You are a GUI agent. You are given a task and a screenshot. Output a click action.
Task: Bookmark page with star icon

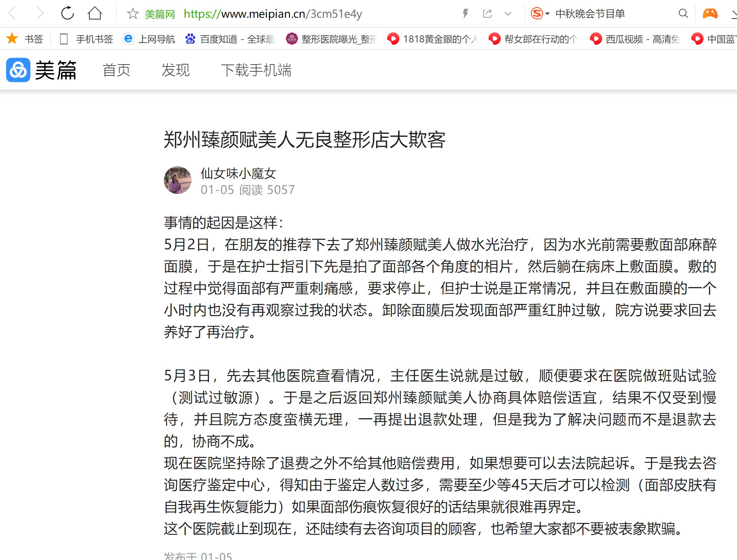(x=132, y=14)
